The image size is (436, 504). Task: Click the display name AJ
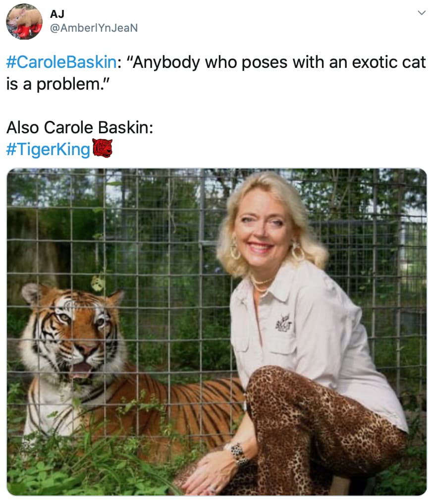tap(57, 14)
